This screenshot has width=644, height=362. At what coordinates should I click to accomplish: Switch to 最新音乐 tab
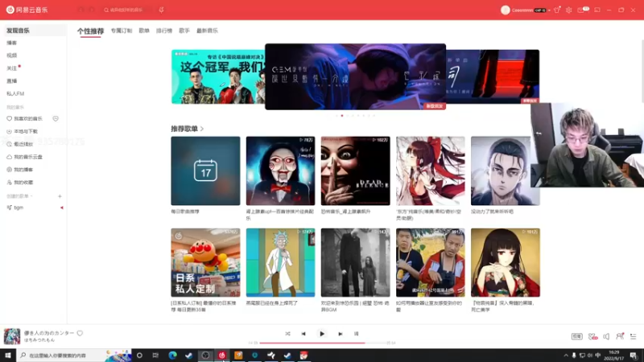207,31
